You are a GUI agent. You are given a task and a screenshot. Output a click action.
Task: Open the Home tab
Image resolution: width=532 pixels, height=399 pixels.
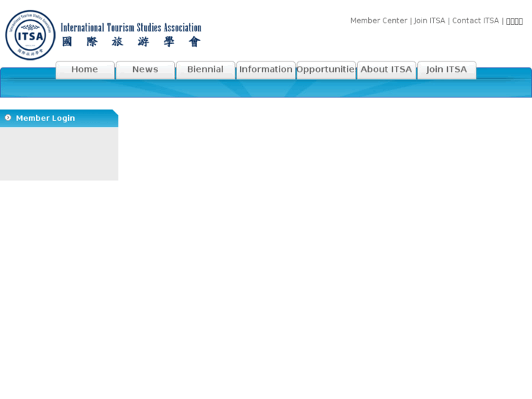(x=85, y=70)
